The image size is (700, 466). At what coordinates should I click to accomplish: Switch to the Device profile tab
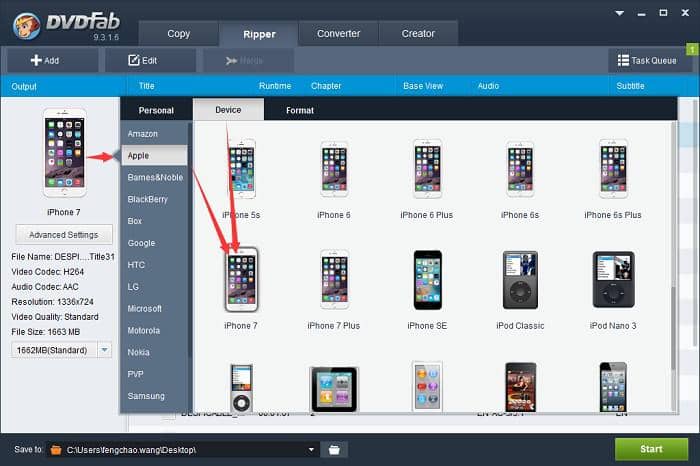coord(228,110)
